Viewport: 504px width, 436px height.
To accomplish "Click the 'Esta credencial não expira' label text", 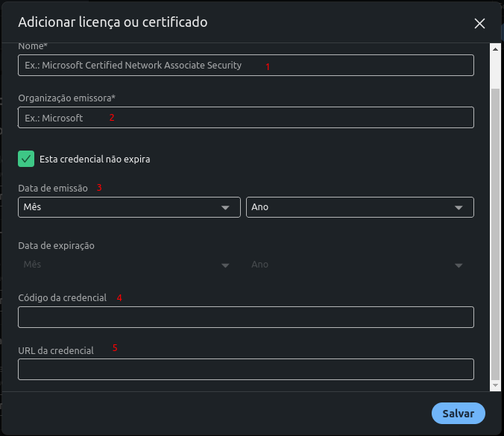I will pyautogui.click(x=95, y=159).
